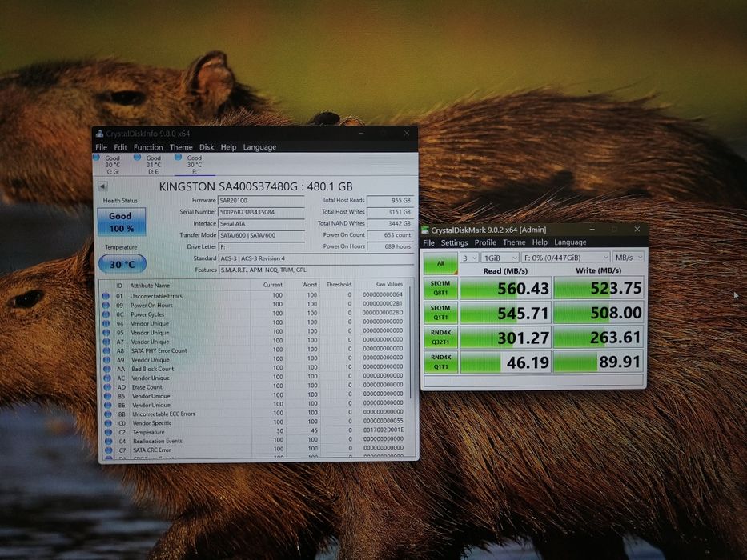Screen dimensions: 747x560
Task: Click status icon for Temperature attribute row
Action: [x=109, y=432]
